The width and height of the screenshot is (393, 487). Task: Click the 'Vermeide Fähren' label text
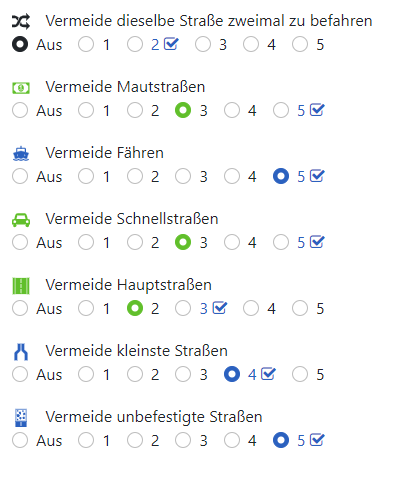pyautogui.click(x=105, y=153)
